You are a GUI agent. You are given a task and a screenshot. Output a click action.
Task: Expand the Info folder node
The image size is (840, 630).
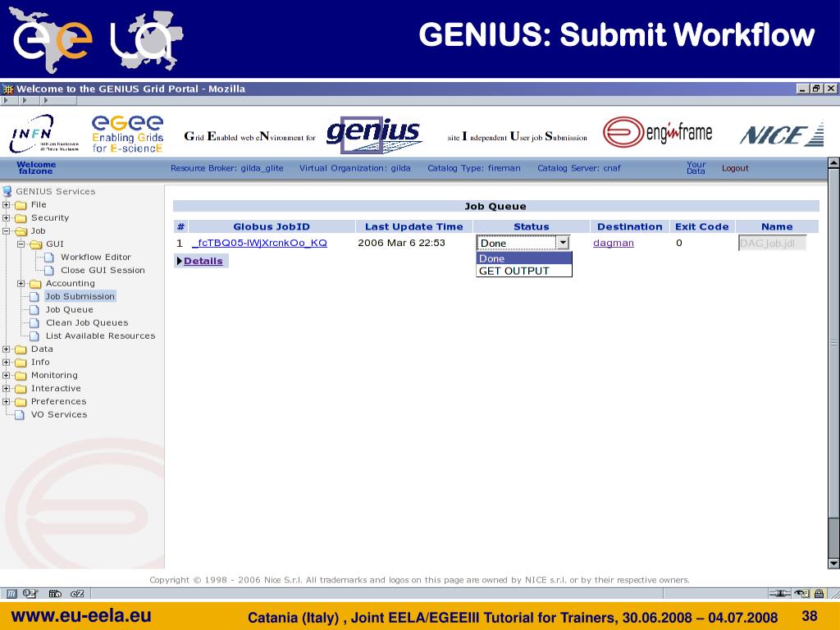pyautogui.click(x=6, y=362)
